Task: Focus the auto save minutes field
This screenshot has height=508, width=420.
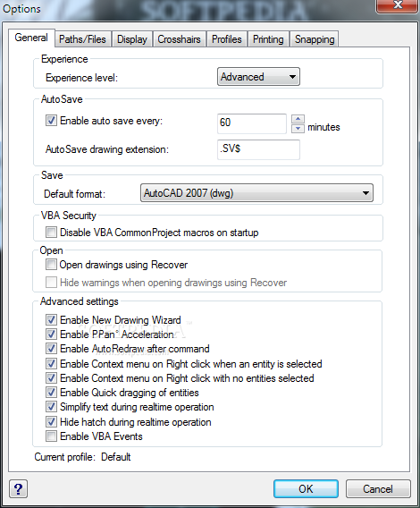Action: point(252,123)
